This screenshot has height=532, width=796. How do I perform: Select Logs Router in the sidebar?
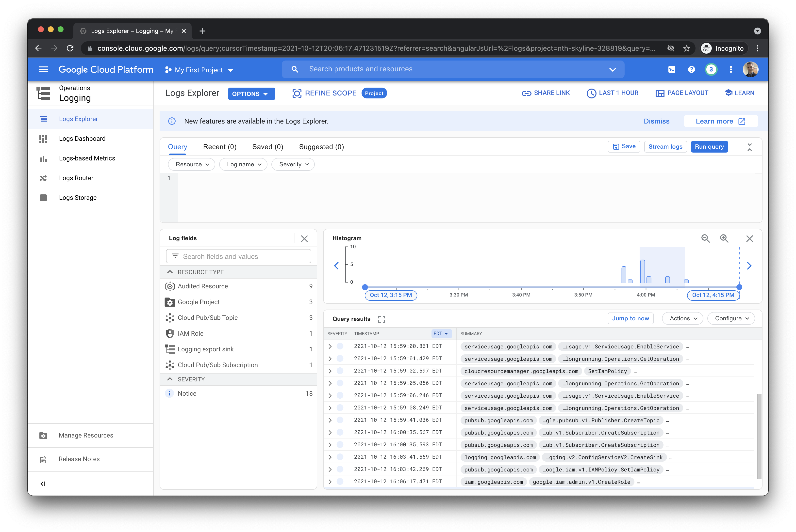(76, 178)
